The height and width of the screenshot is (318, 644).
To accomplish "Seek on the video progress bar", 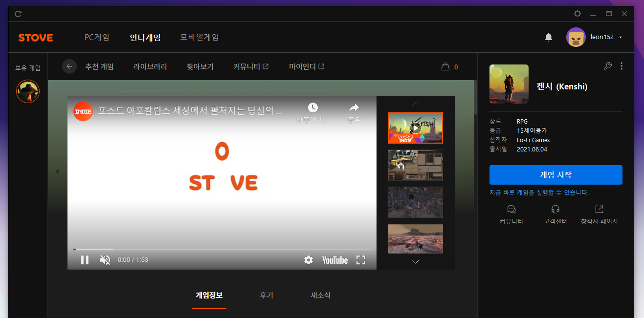I will click(222, 249).
